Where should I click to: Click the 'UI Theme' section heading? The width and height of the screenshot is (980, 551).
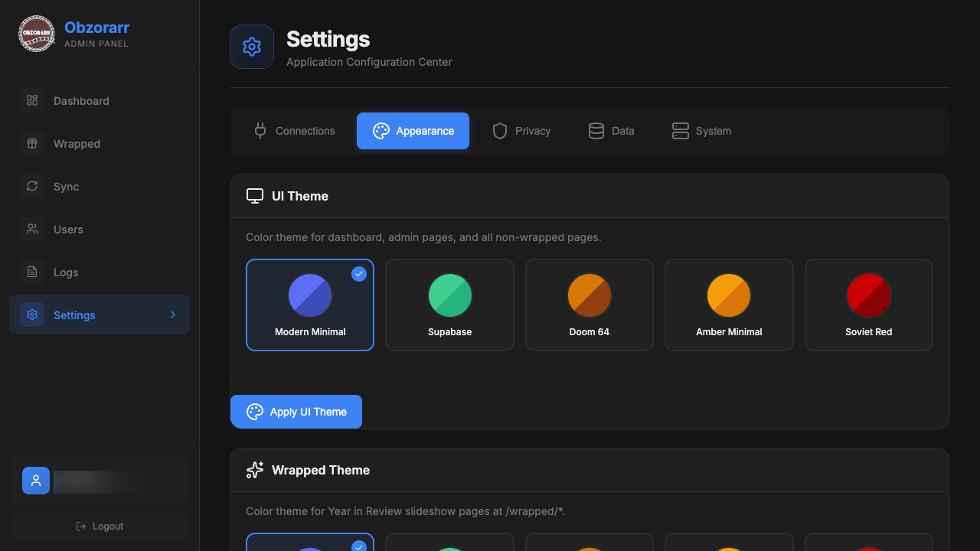point(300,196)
